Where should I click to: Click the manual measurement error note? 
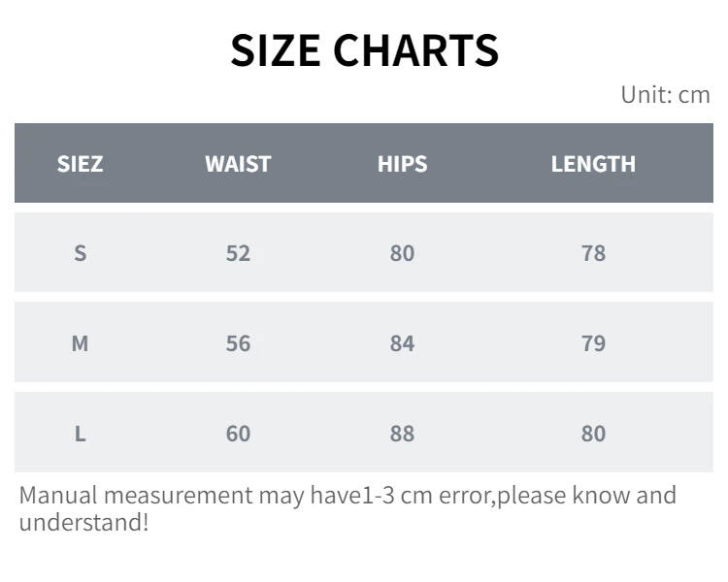point(347,508)
